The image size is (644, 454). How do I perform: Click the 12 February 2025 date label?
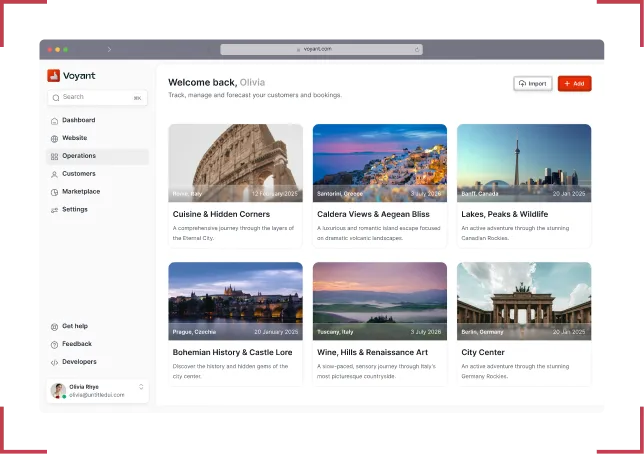[x=275, y=194]
